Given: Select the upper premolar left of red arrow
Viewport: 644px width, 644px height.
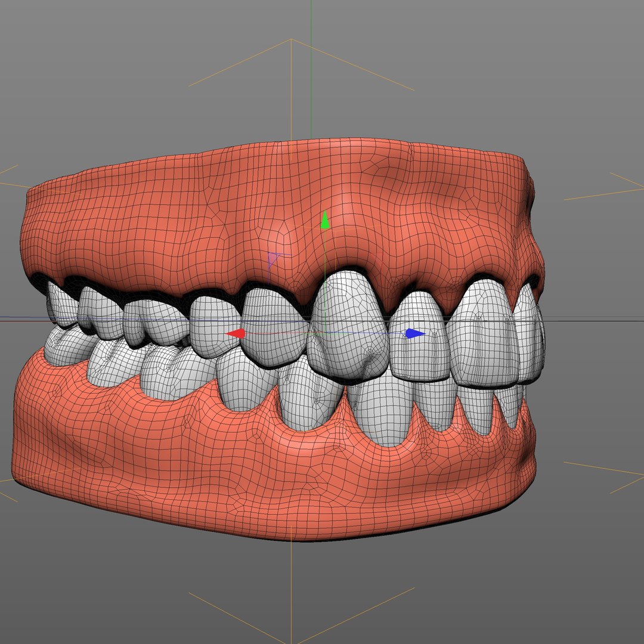Looking at the screenshot, I should pyautogui.click(x=215, y=327).
